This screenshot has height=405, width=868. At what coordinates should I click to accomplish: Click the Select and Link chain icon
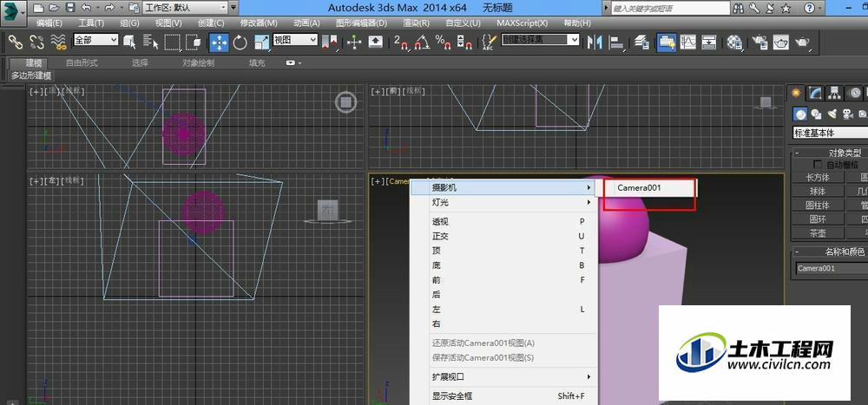click(x=15, y=42)
